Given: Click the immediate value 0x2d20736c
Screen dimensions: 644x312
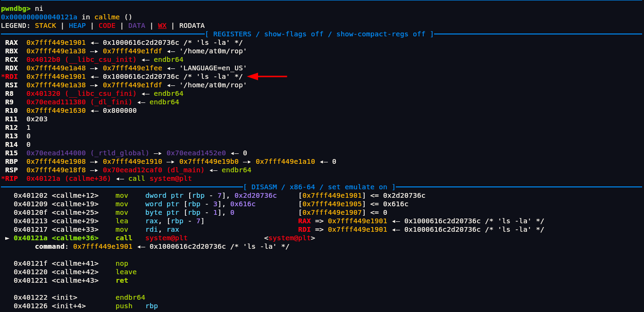Looking at the screenshot, I should pyautogui.click(x=255, y=195).
